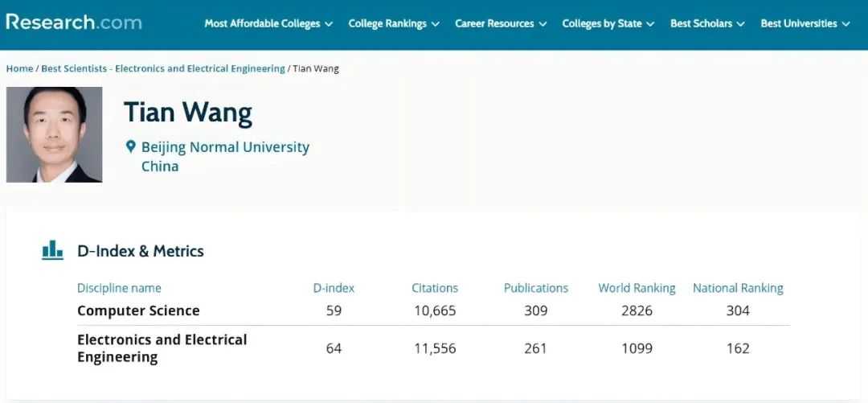Click the Research.com logo
The image size is (868, 403).
74,22
